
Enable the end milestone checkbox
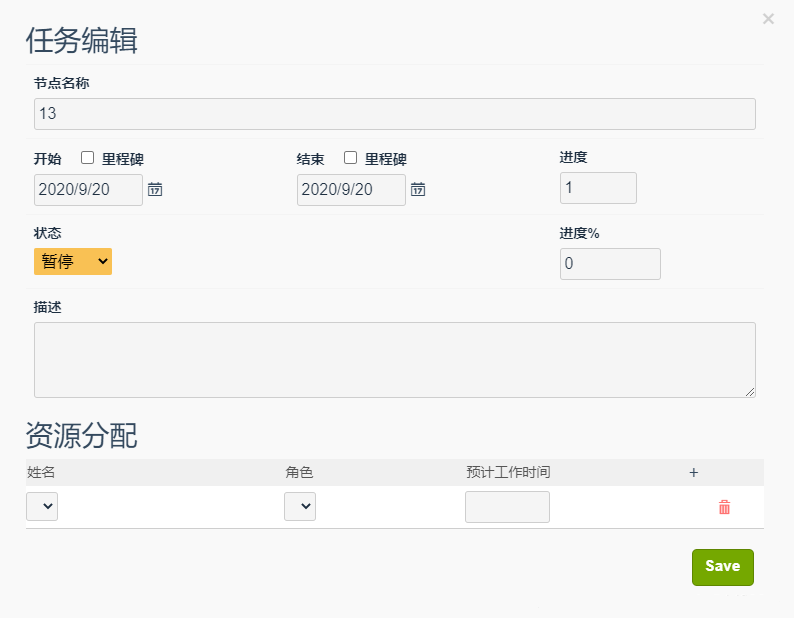point(350,158)
